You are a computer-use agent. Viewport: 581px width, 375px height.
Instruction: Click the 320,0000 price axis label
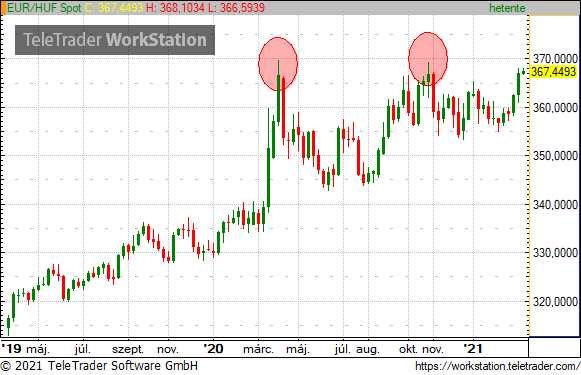coord(555,302)
